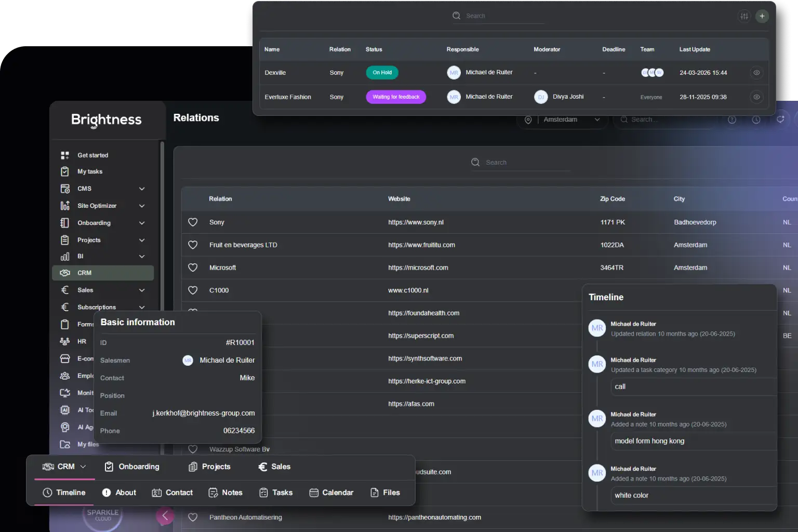The image size is (798, 532).
Task: Favorite Fruit en beverages LTD heart
Action: tap(193, 245)
